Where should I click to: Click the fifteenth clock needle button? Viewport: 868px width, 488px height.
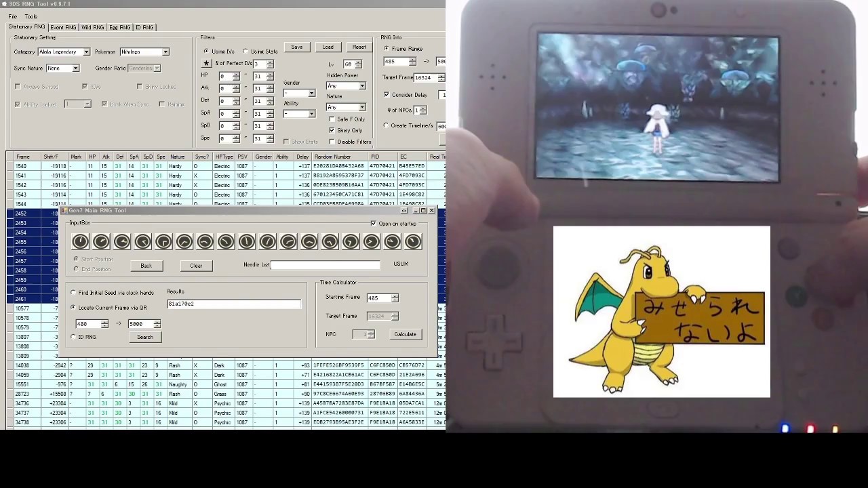click(372, 242)
